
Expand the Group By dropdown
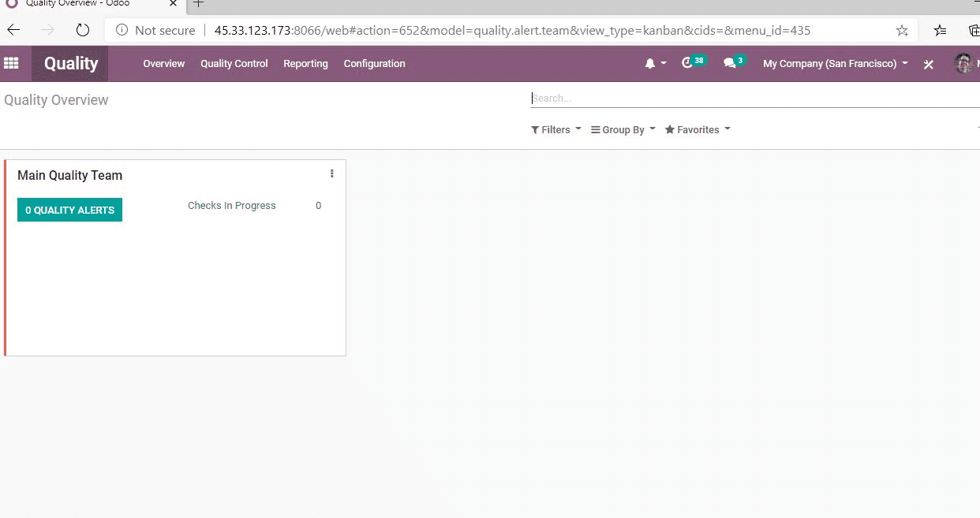pyautogui.click(x=623, y=129)
